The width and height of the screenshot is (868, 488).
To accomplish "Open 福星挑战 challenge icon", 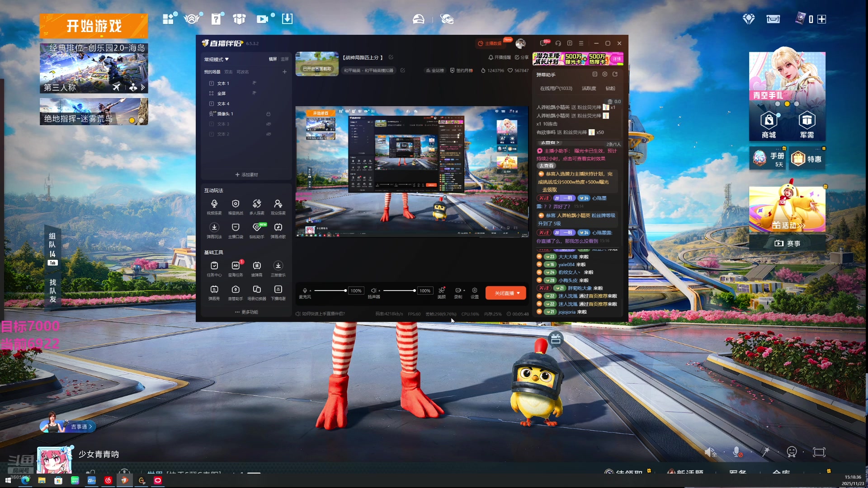I will click(x=236, y=204).
